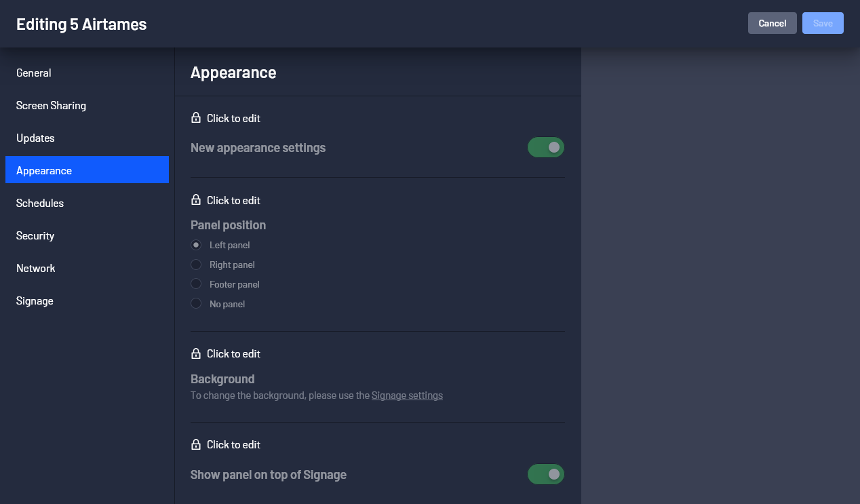Viewport: 860px width, 504px height.
Task: Click the Save button
Action: tap(823, 23)
